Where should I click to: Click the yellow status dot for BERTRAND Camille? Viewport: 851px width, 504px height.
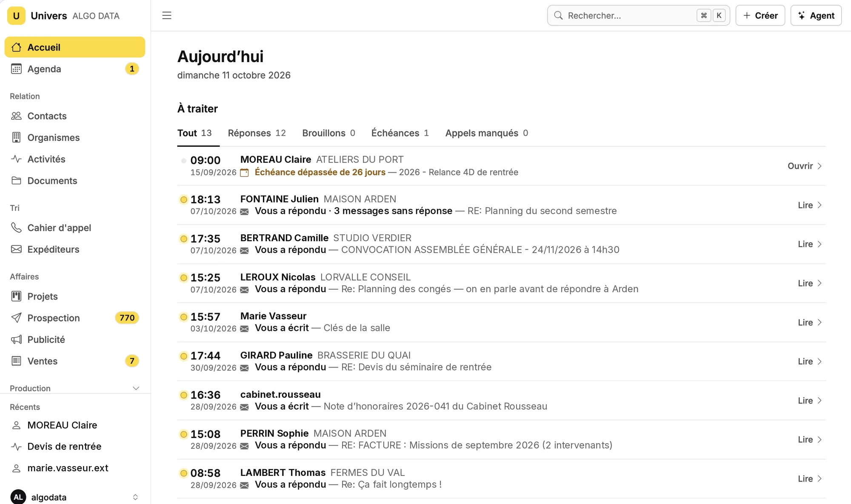[x=184, y=239]
